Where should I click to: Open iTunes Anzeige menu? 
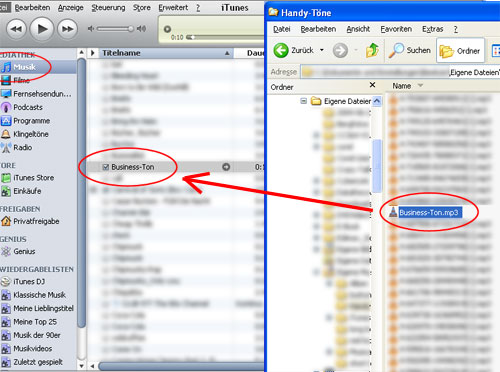point(71,8)
